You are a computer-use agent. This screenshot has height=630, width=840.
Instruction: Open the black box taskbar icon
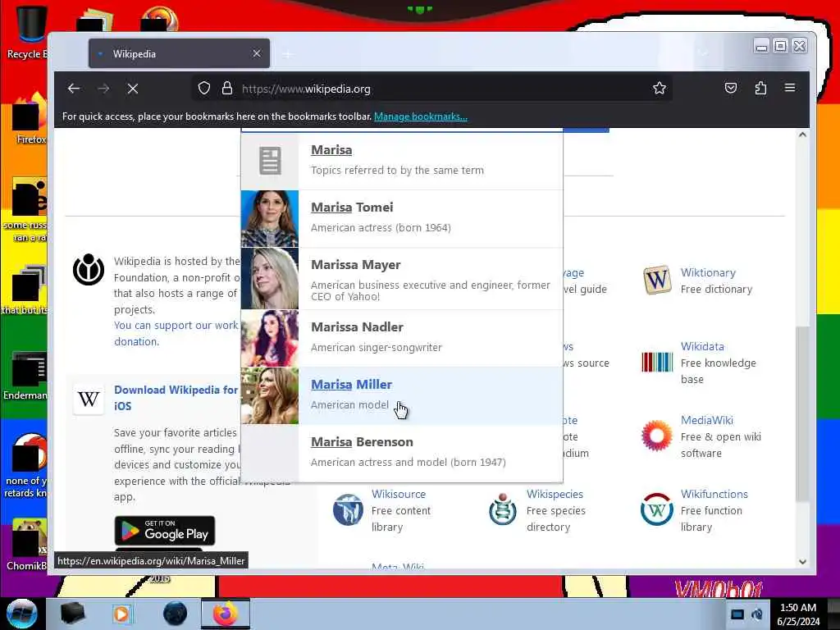pos(73,614)
